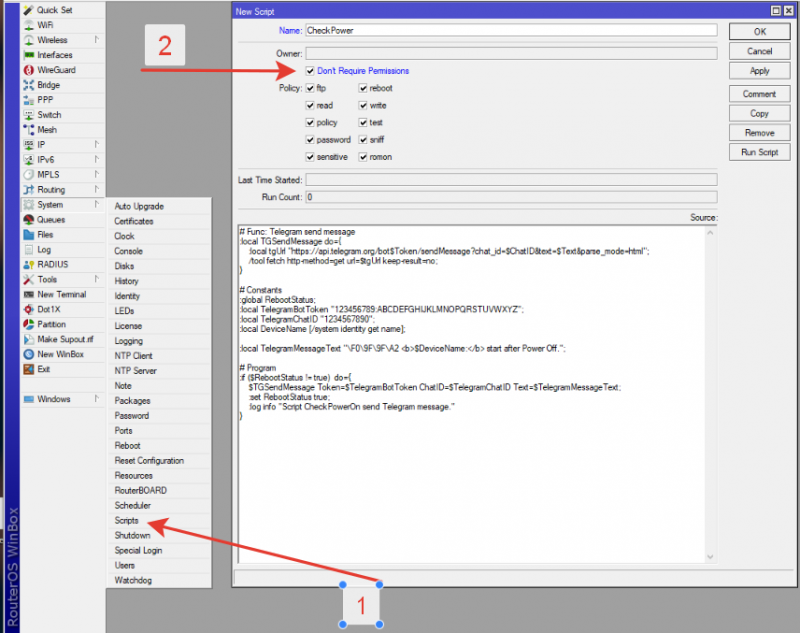Toggle Don't Require Permissions checkbox

coord(310,71)
